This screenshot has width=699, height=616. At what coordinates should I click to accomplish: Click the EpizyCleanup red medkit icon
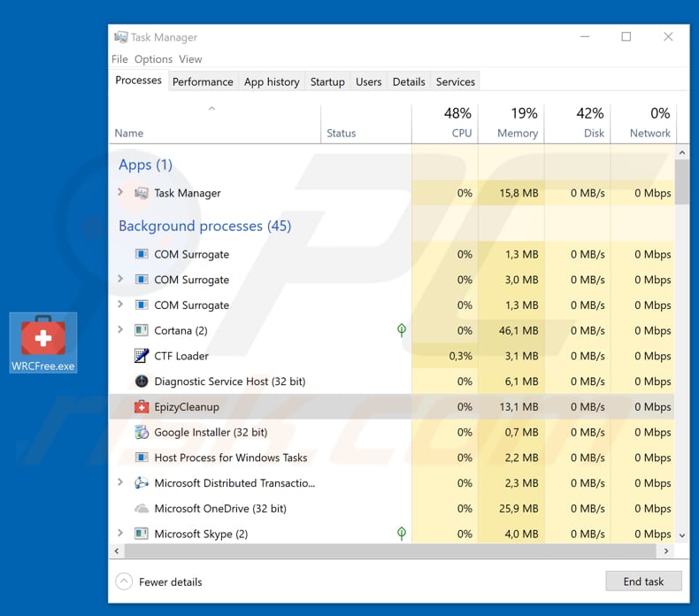pyautogui.click(x=142, y=407)
